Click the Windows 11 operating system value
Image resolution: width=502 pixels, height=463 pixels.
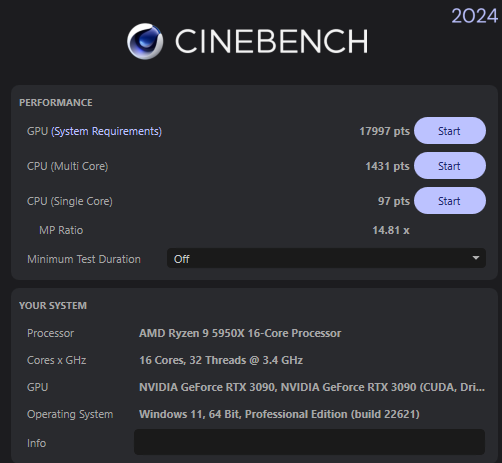point(279,414)
